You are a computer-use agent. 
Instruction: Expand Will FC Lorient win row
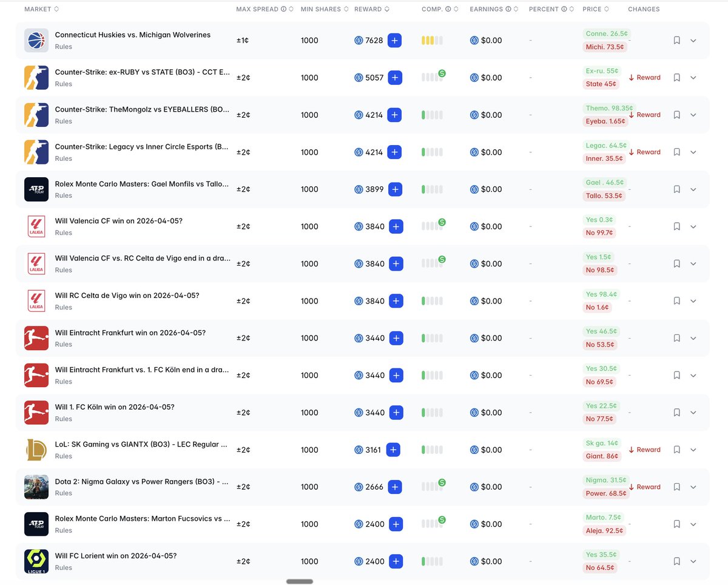coord(693,561)
